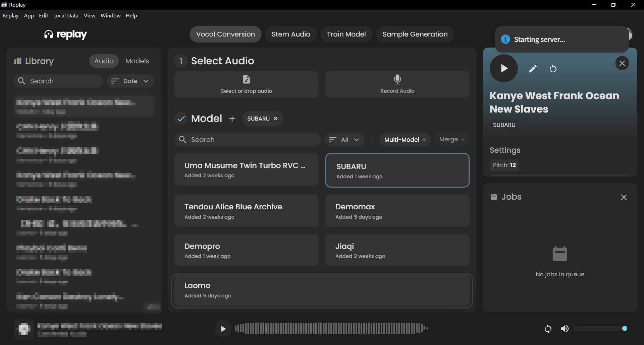Click the Library search magnifier icon

[x=21, y=81]
